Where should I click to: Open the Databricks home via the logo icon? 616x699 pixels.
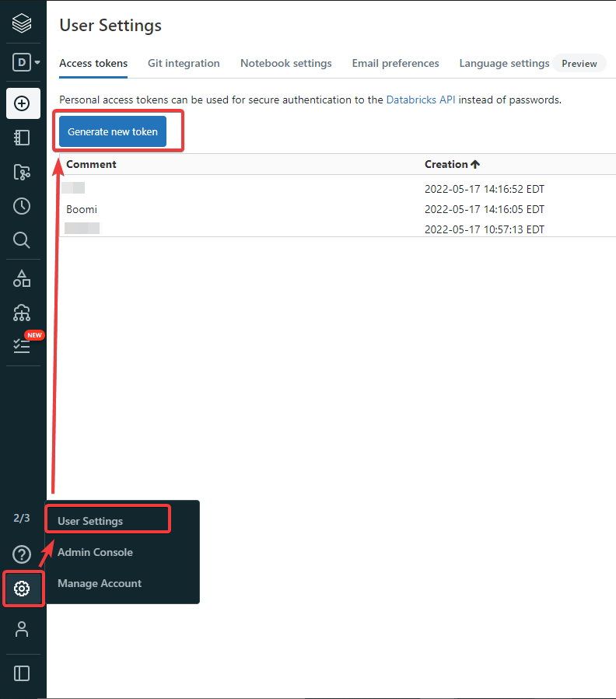pos(23,23)
